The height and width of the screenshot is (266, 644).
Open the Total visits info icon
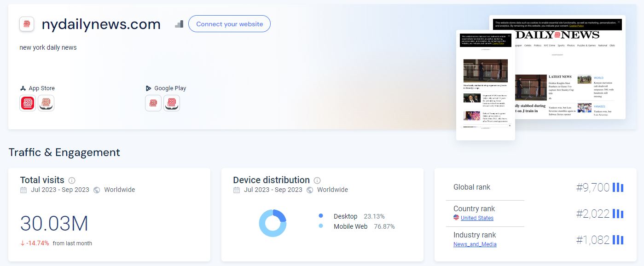pyautogui.click(x=72, y=180)
